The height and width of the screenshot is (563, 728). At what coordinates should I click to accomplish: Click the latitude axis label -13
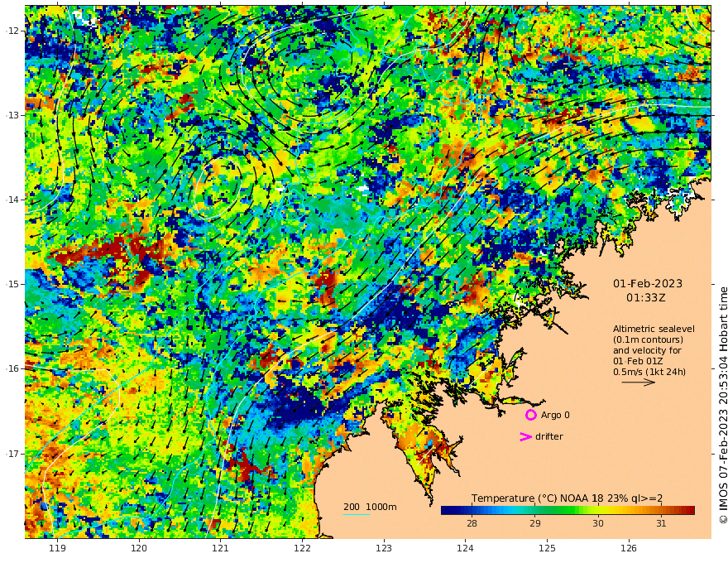12,115
